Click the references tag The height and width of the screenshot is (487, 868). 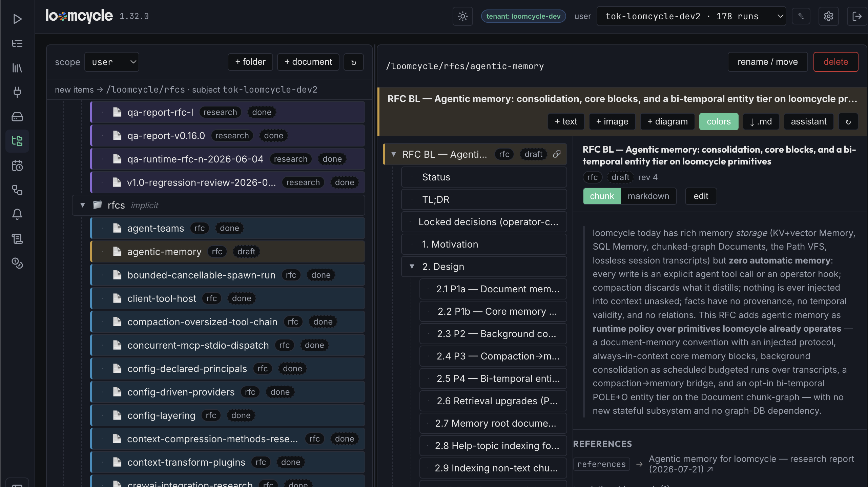click(601, 464)
